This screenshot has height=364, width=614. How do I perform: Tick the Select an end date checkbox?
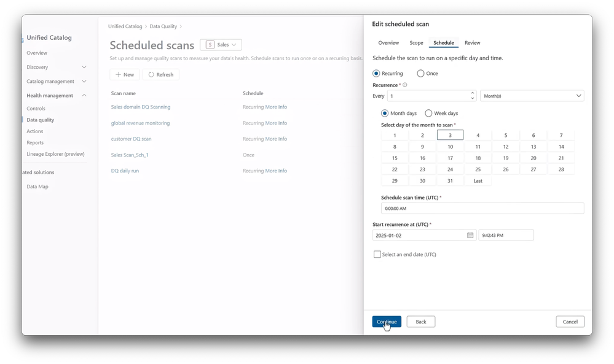377,255
